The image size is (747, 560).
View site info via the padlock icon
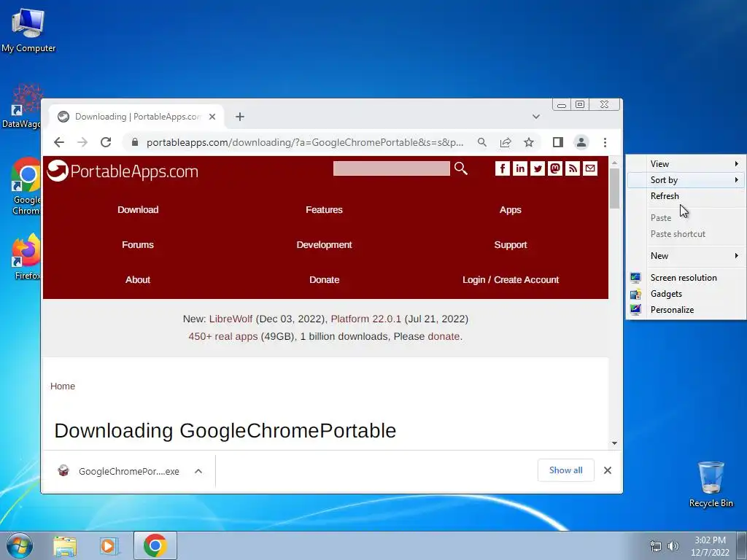tap(135, 142)
